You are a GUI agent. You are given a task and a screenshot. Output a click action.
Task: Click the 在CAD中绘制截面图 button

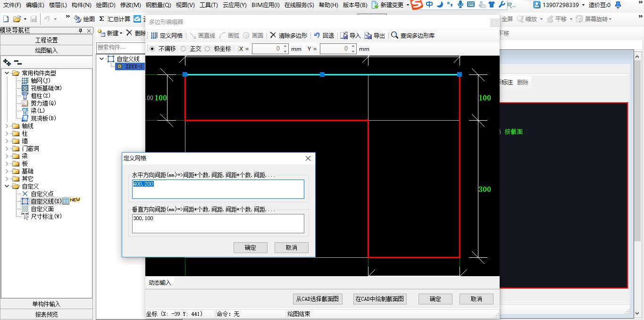[379, 299]
